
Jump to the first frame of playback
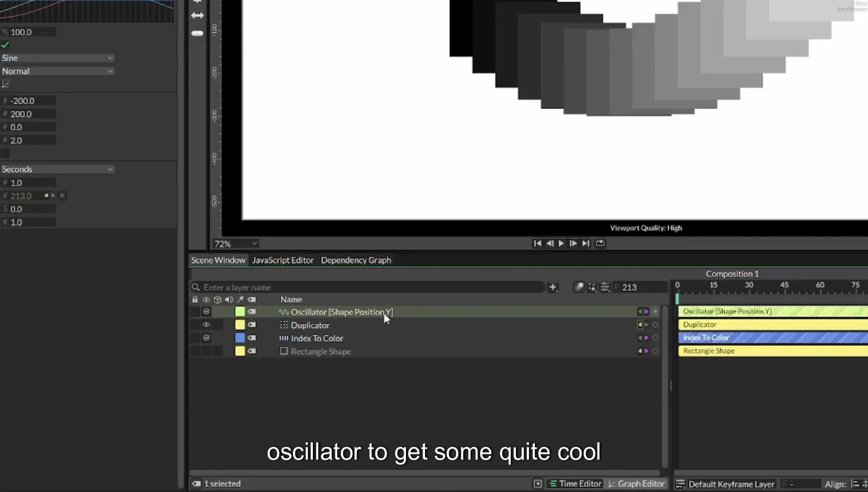coord(538,243)
